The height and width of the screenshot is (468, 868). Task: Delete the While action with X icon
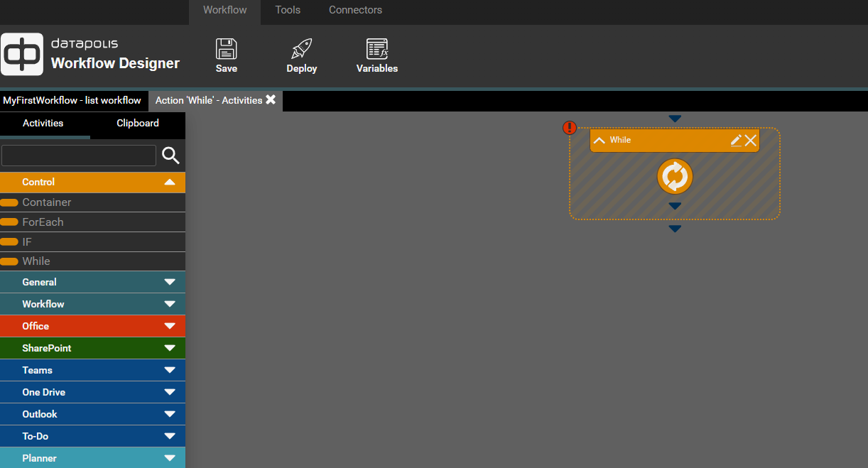pos(751,140)
